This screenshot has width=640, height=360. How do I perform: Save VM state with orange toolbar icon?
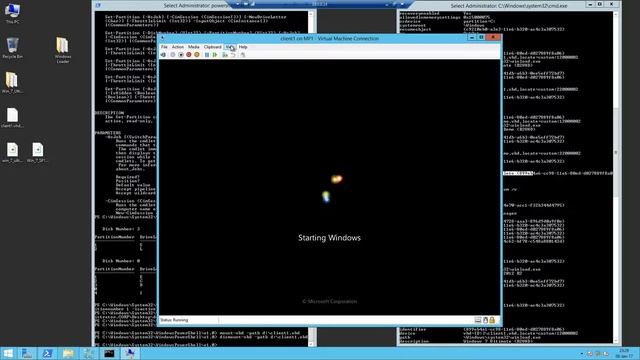(x=197, y=55)
